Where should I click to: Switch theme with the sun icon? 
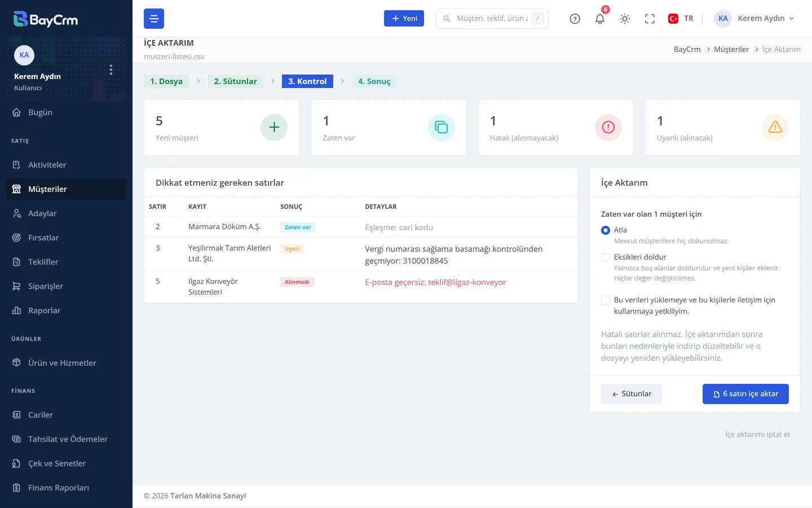point(625,19)
